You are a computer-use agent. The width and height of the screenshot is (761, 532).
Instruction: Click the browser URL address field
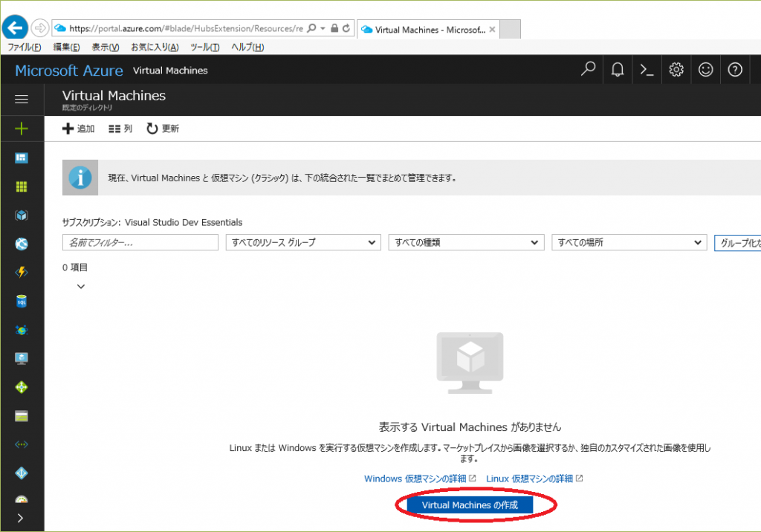(x=186, y=28)
